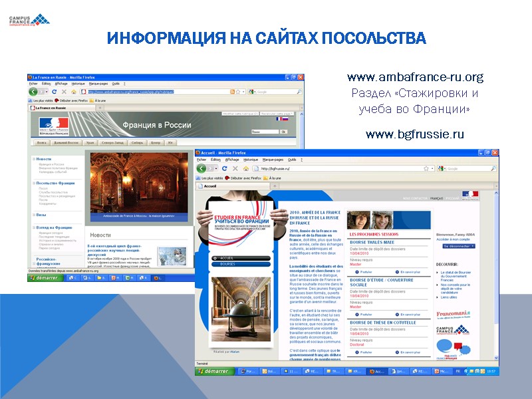
Task: Click FRANÇAIS language link on bgfrussie page
Action: (x=436, y=198)
